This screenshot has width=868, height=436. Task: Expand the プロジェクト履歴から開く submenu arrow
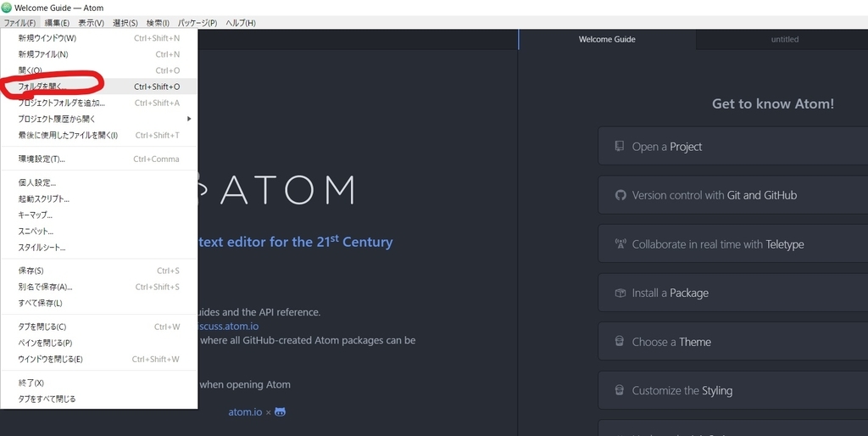pyautogui.click(x=189, y=119)
